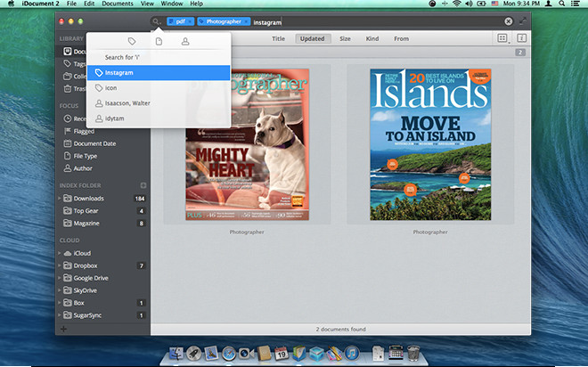This screenshot has height=367, width=588.
Task: Select Instagram tag suggestion
Action: tap(159, 73)
